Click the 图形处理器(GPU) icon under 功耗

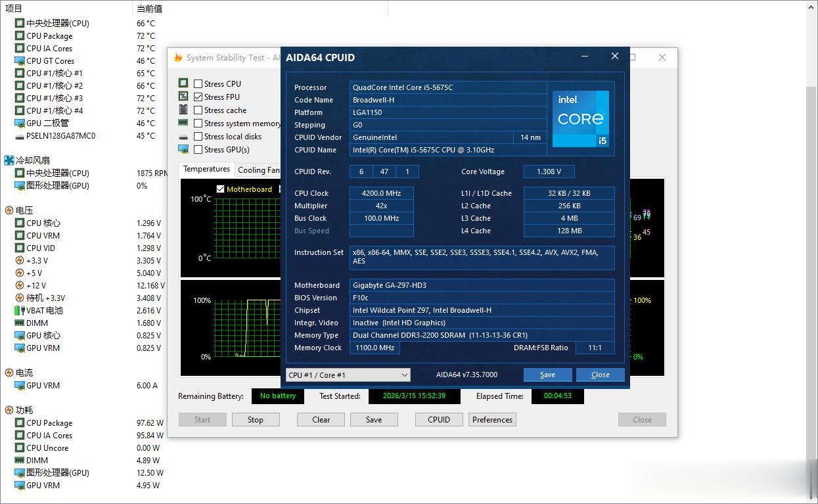[20, 472]
